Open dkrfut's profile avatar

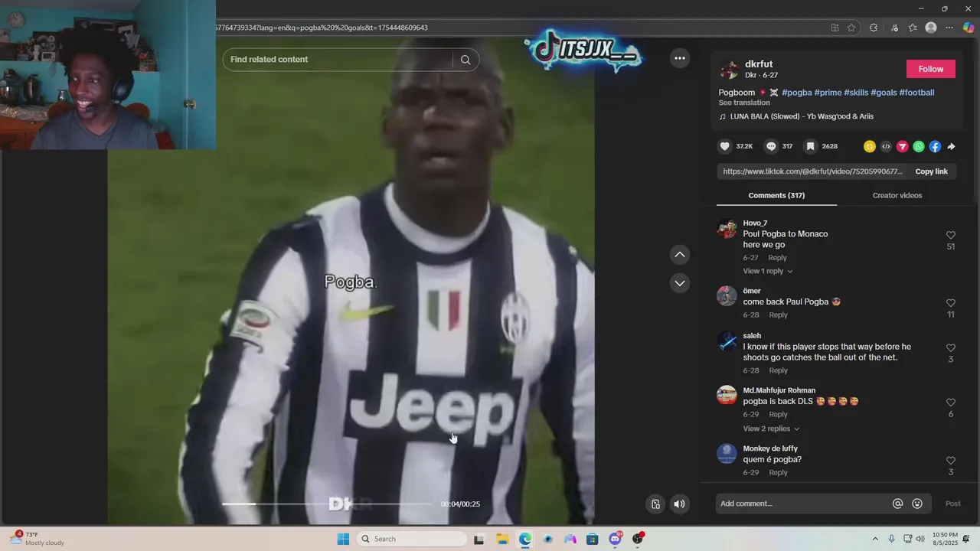pyautogui.click(x=729, y=69)
